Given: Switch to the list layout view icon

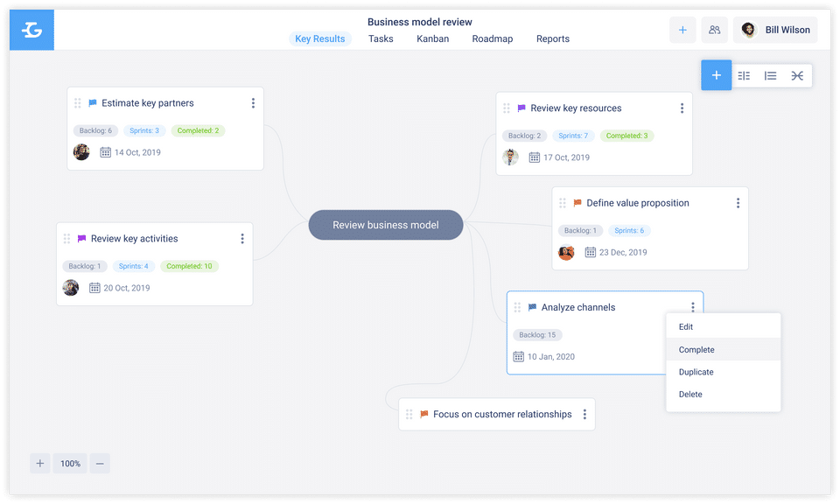Looking at the screenshot, I should (x=770, y=76).
